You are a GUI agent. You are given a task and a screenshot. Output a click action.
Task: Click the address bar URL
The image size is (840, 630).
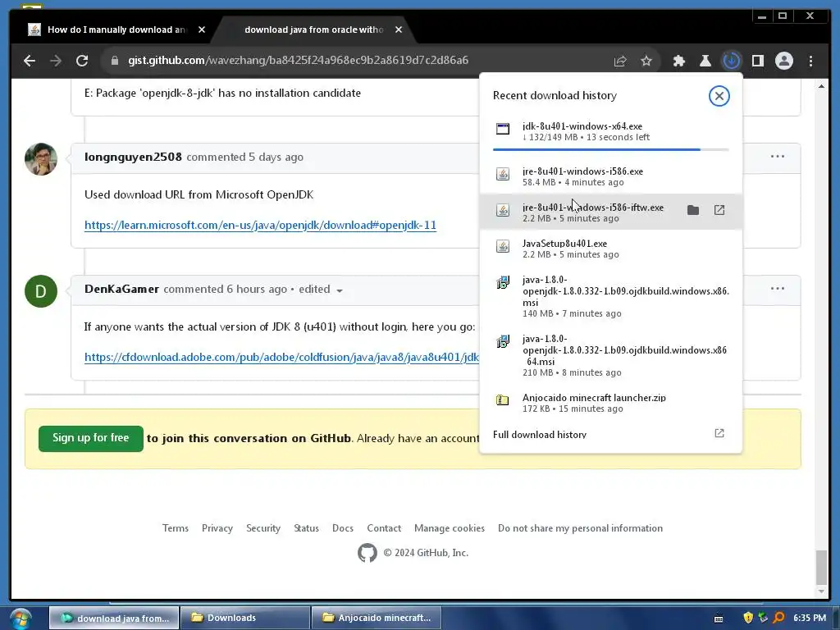[x=299, y=61]
